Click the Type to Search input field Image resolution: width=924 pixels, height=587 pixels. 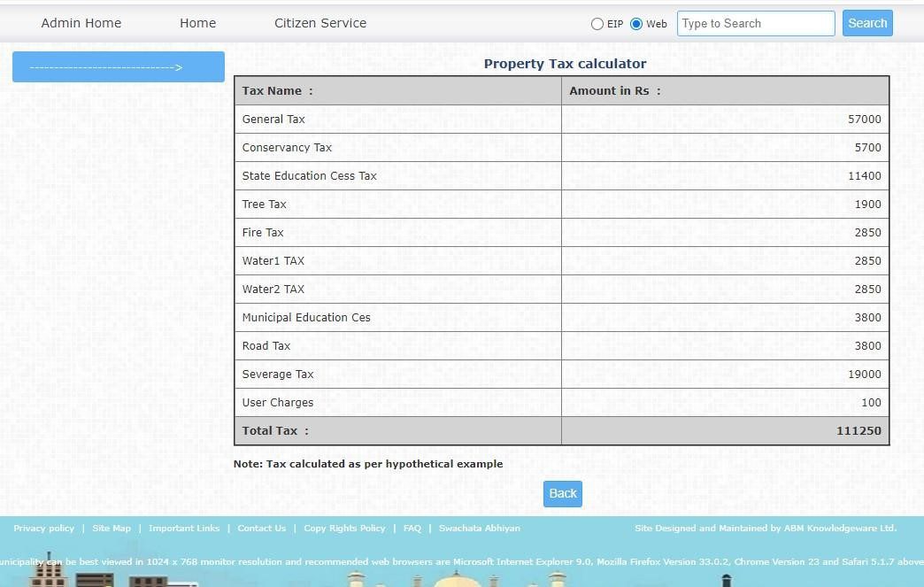(x=755, y=23)
